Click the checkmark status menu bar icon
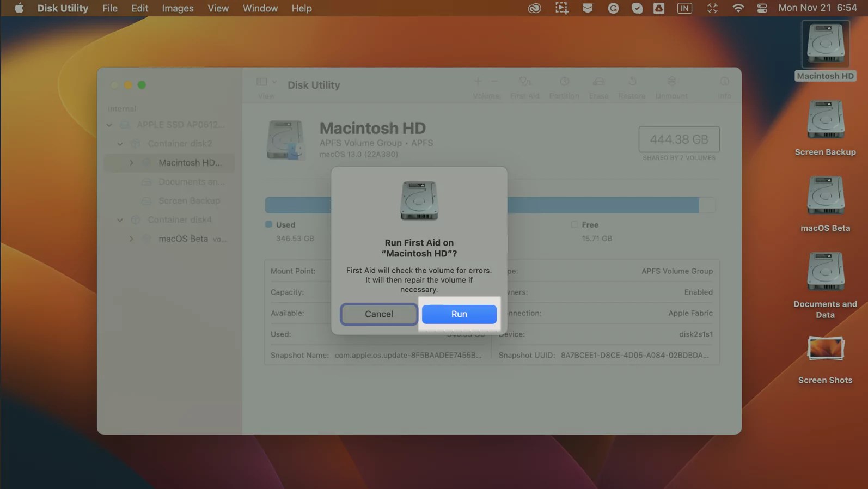This screenshot has height=489, width=868. click(637, 8)
